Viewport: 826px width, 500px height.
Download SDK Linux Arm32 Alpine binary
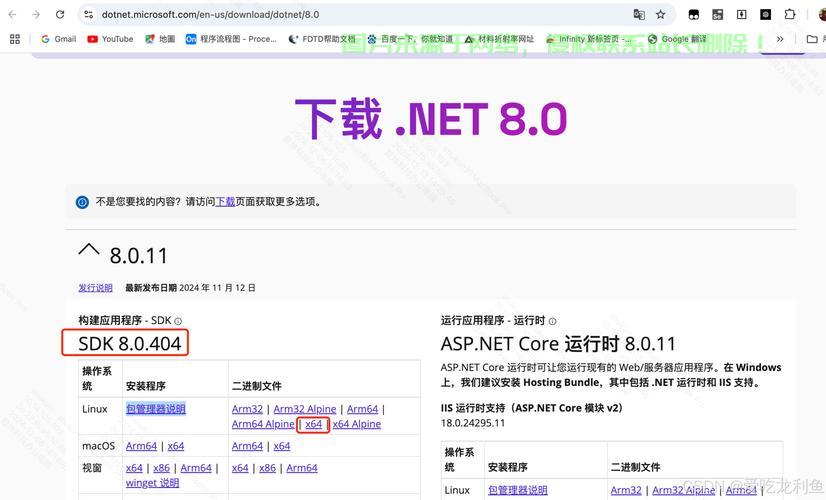304,409
